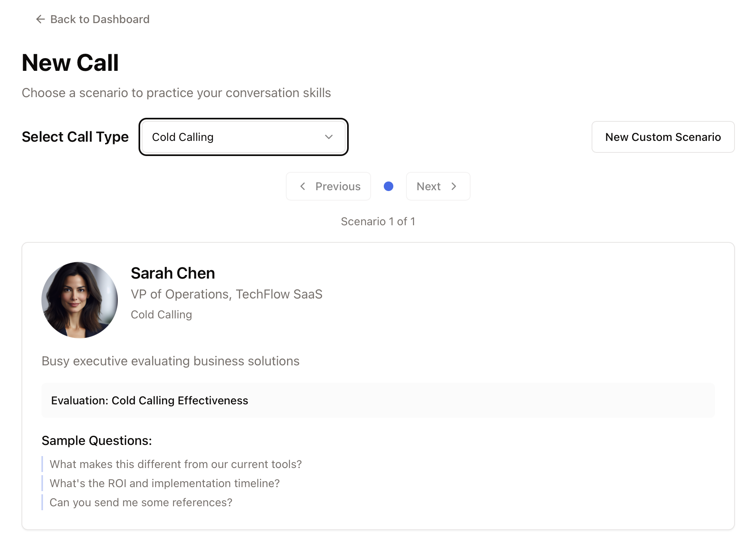Select the blue pagination dot
Viewport: 756px width, 552px height.
pos(388,186)
